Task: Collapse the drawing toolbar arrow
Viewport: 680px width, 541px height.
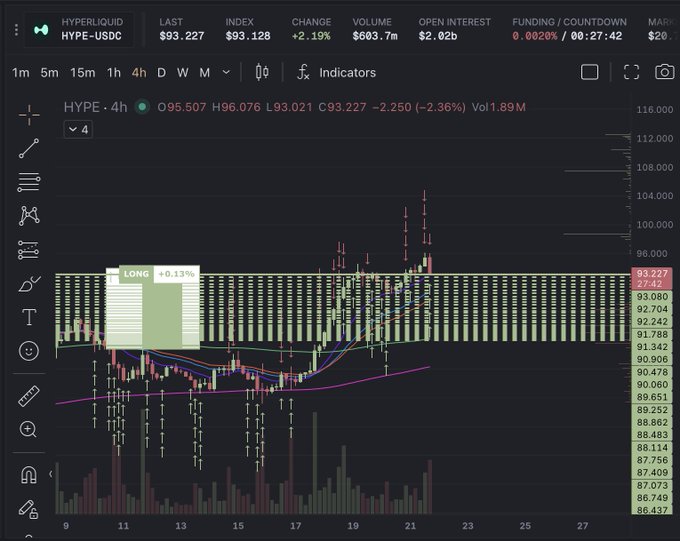Action: 51,474
